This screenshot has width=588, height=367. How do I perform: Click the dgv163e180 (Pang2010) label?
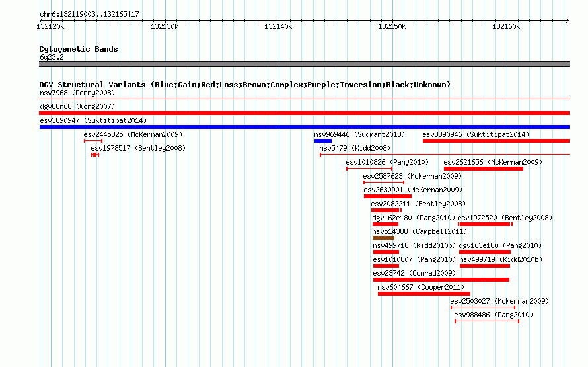point(500,245)
